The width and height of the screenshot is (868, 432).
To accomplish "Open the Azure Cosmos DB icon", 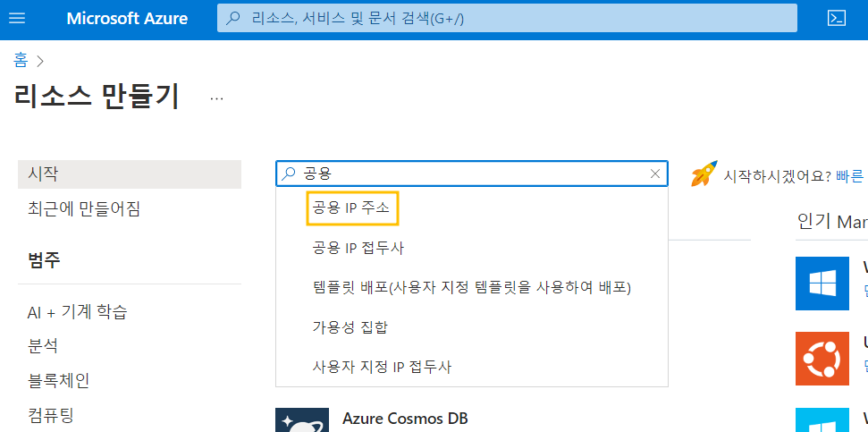I will pos(301,419).
